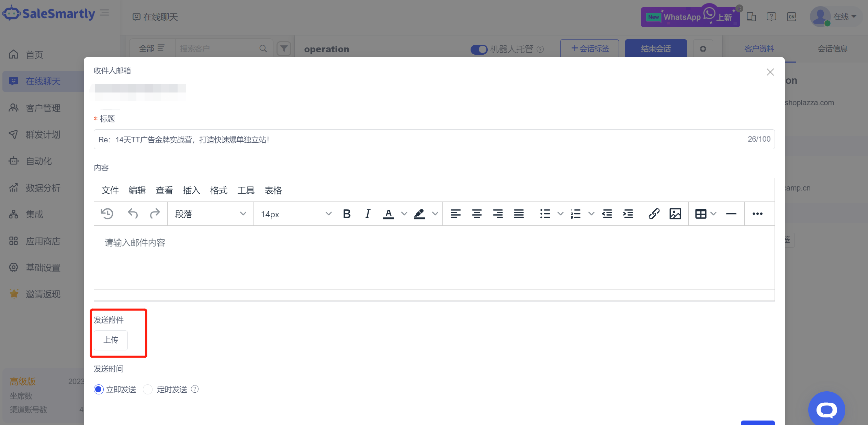Expand the table options dropdown arrow
Image resolution: width=868 pixels, height=425 pixels.
(x=713, y=214)
